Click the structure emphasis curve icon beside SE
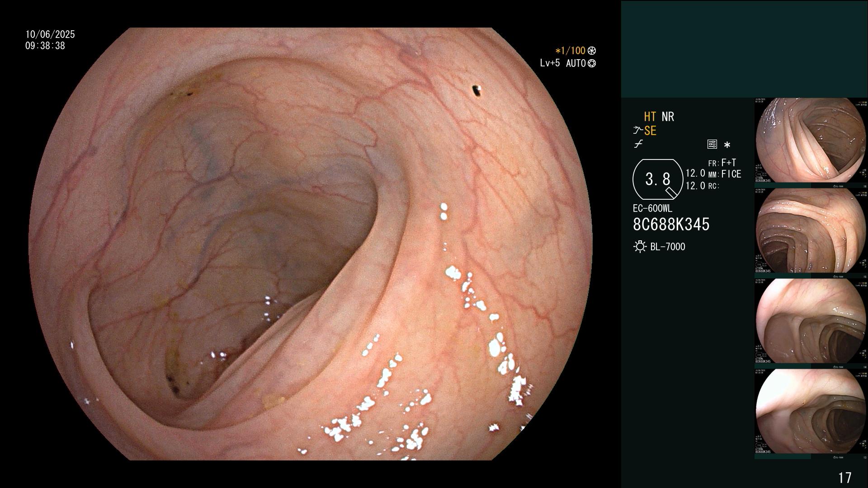Image resolution: width=868 pixels, height=488 pixels. (638, 131)
